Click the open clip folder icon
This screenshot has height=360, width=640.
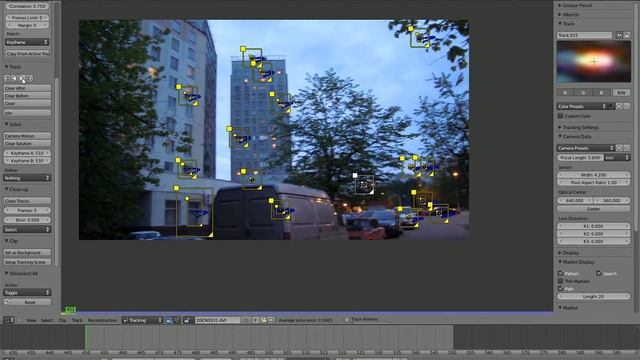(264, 320)
